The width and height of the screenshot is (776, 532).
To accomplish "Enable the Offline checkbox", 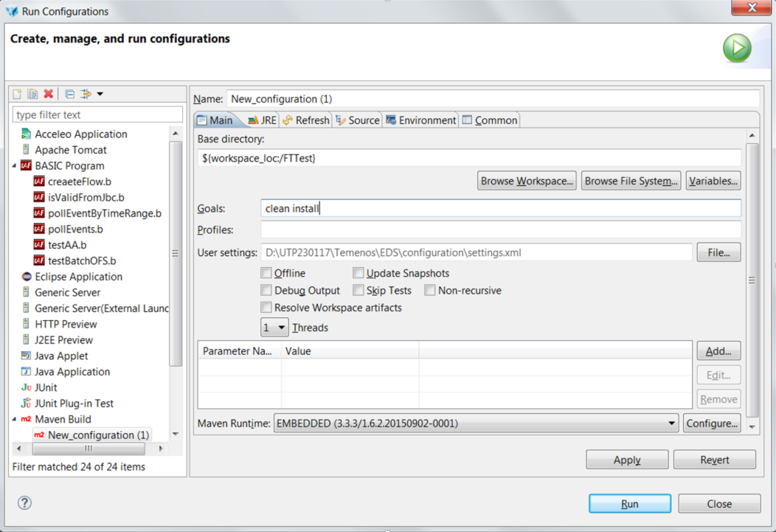I will (x=266, y=273).
